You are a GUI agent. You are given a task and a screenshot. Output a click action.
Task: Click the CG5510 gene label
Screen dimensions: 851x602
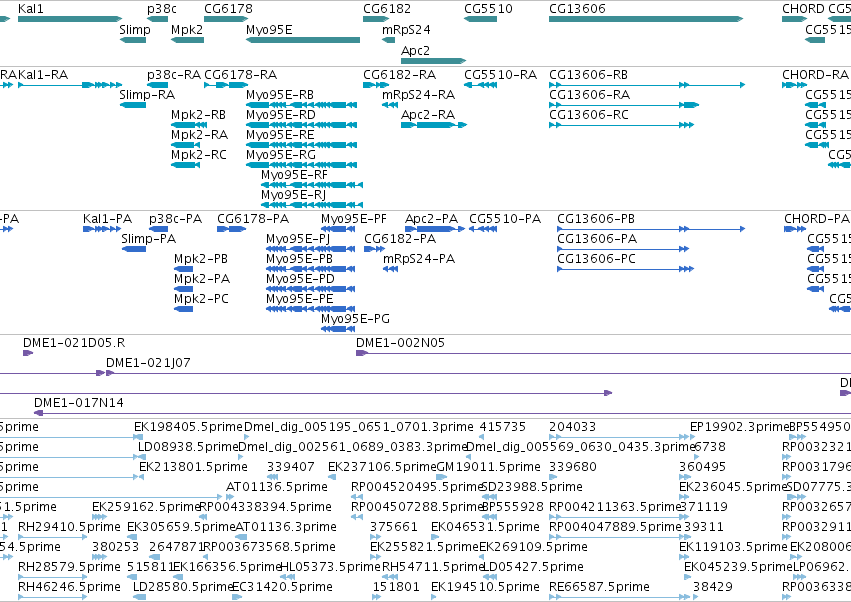tap(488, 9)
